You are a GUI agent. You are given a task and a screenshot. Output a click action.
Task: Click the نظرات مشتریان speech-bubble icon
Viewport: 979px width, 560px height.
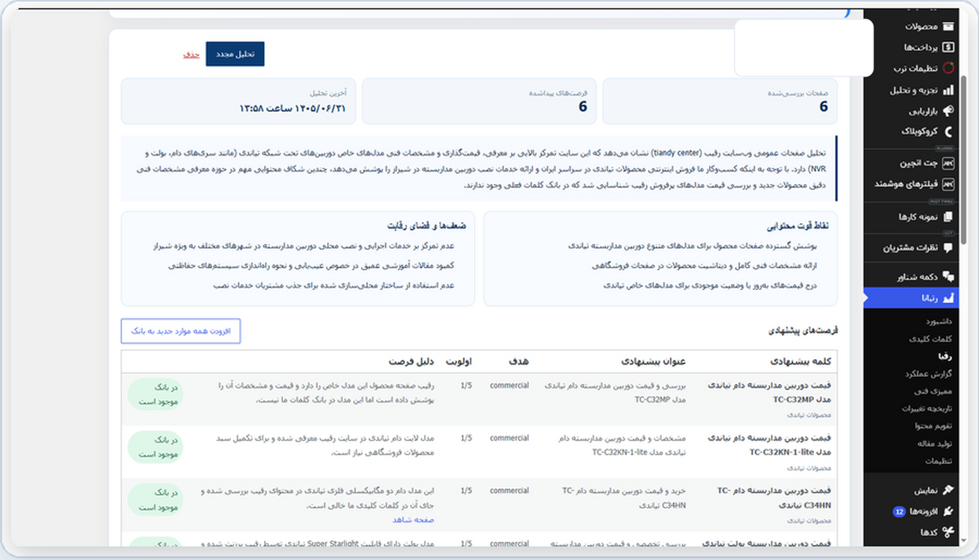948,247
